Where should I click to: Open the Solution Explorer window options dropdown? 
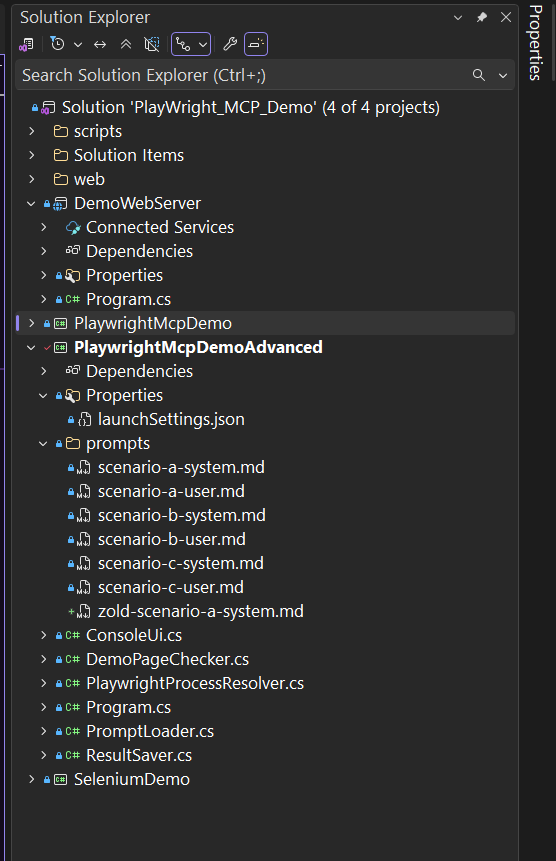(x=458, y=18)
